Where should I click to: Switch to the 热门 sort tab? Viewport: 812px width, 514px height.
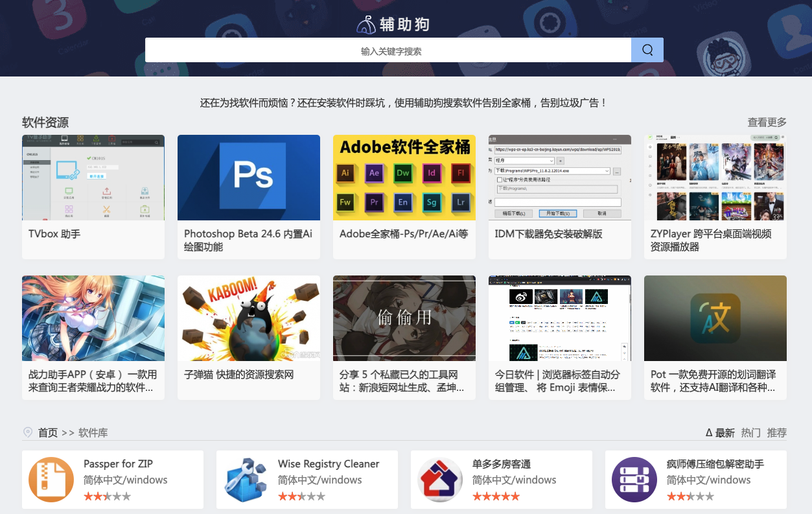pos(751,432)
